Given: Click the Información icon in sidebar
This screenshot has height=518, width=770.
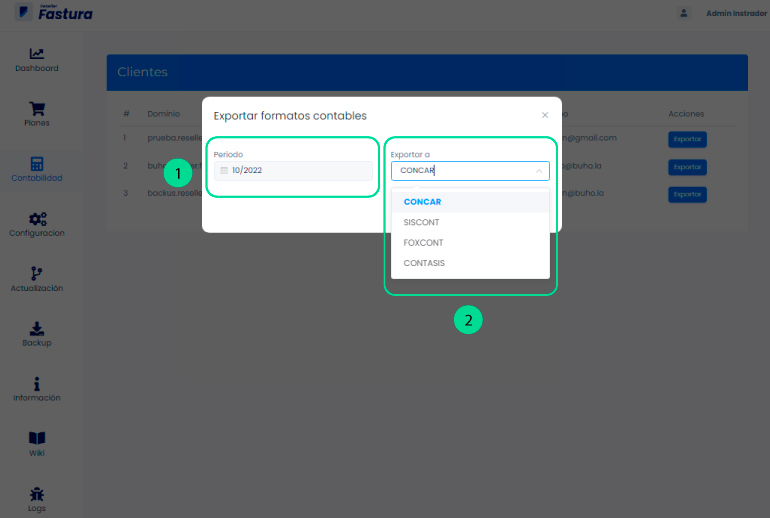Looking at the screenshot, I should coord(37,383).
